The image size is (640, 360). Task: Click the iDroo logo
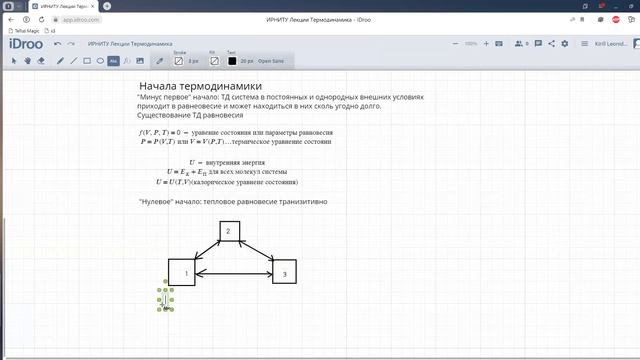click(26, 44)
